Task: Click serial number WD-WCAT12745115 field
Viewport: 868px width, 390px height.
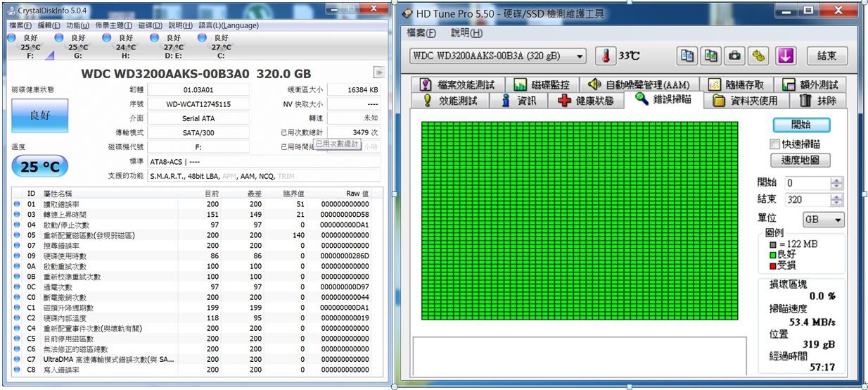Action: coord(198,104)
